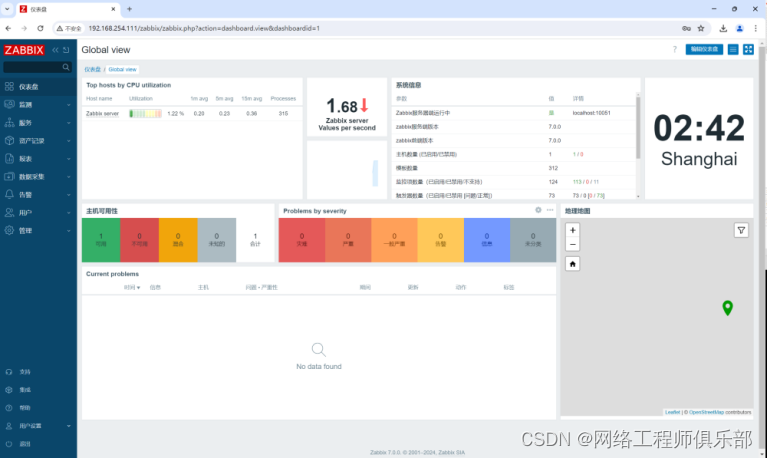
Task: Click the CPU utilization gauge bar
Action: coord(145,114)
